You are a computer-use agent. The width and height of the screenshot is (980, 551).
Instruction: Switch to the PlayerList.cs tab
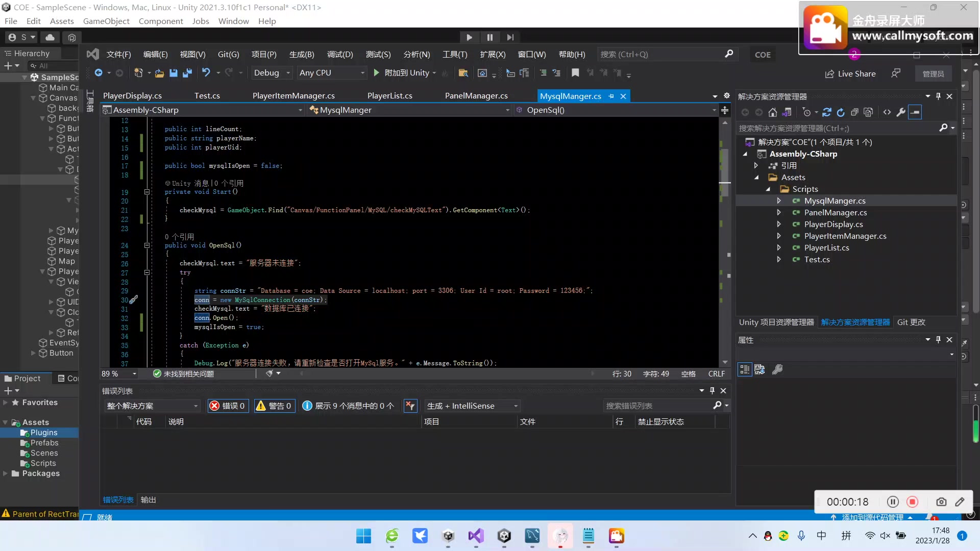coord(389,96)
